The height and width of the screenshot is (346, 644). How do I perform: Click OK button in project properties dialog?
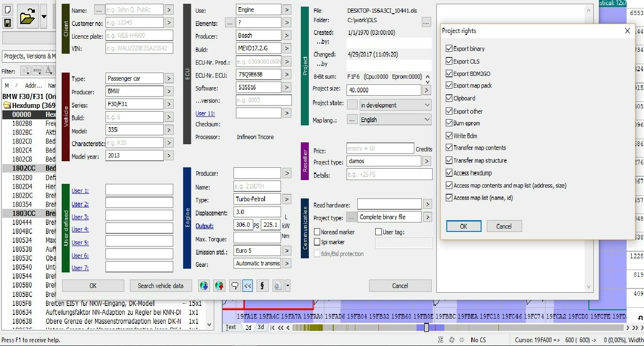click(93, 285)
